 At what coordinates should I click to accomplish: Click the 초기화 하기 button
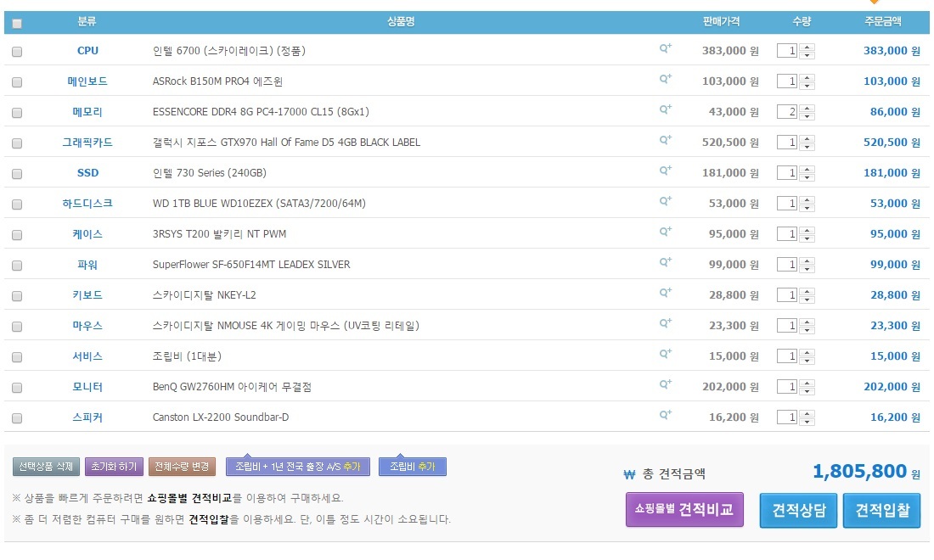pyautogui.click(x=114, y=467)
